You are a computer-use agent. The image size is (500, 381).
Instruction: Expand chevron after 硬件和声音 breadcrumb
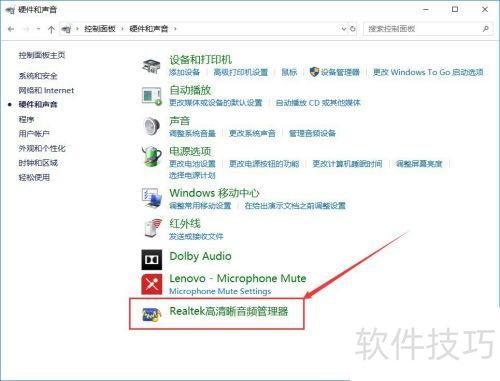point(175,29)
